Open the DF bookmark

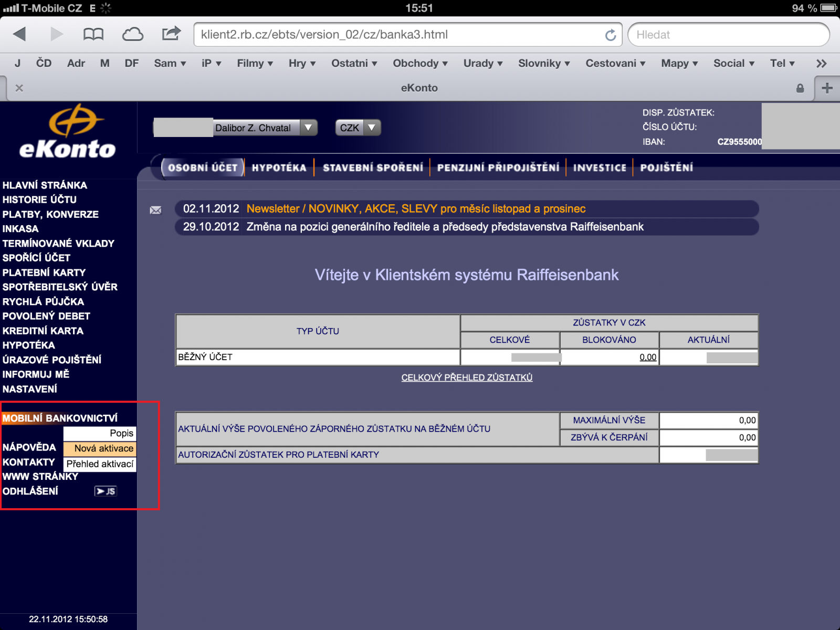point(132,64)
